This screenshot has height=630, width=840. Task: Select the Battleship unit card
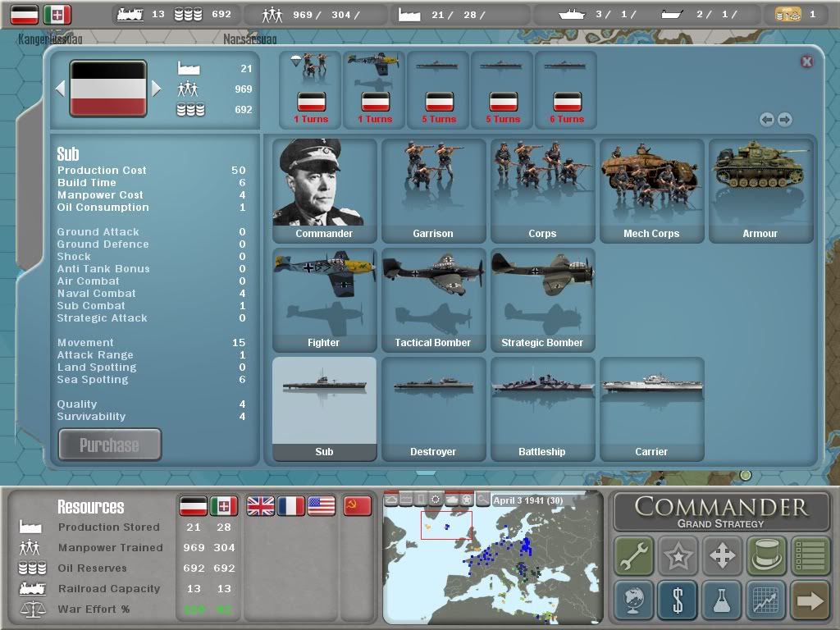coord(543,409)
